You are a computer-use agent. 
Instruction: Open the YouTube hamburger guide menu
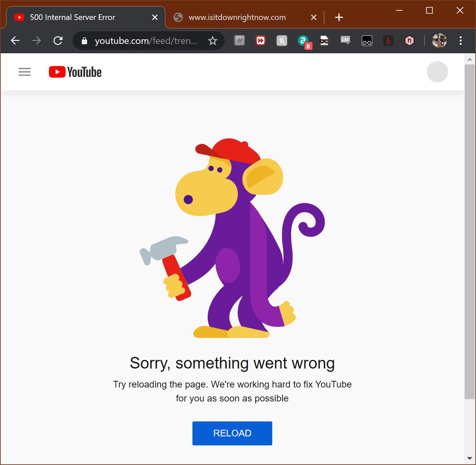(25, 72)
